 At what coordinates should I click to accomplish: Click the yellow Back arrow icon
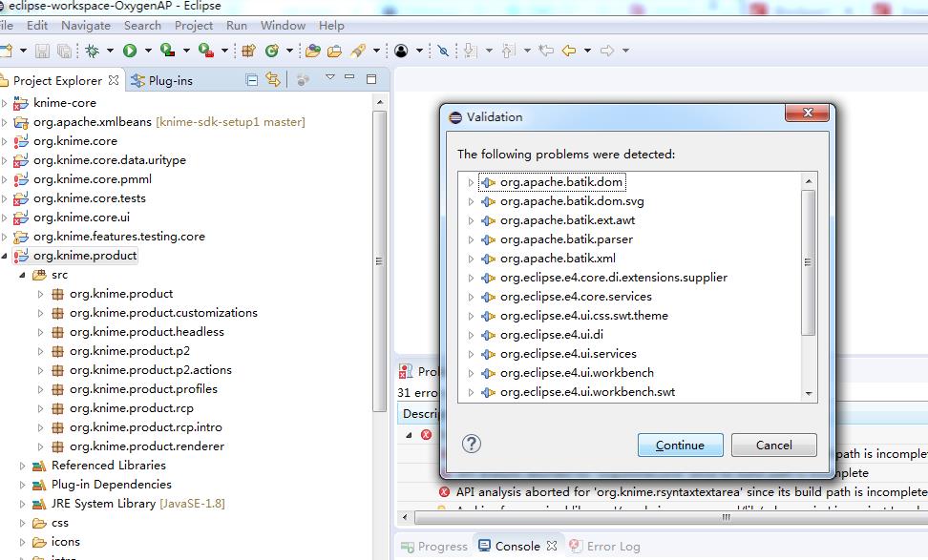[569, 51]
